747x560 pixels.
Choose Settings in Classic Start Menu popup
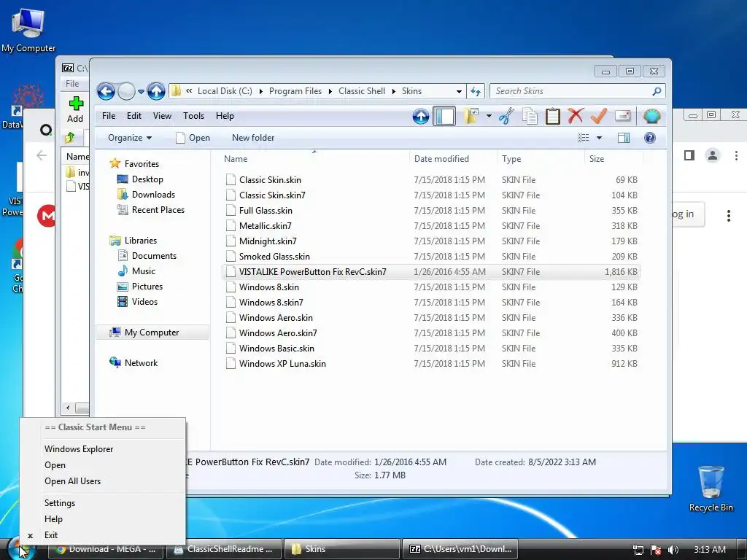[60, 503]
